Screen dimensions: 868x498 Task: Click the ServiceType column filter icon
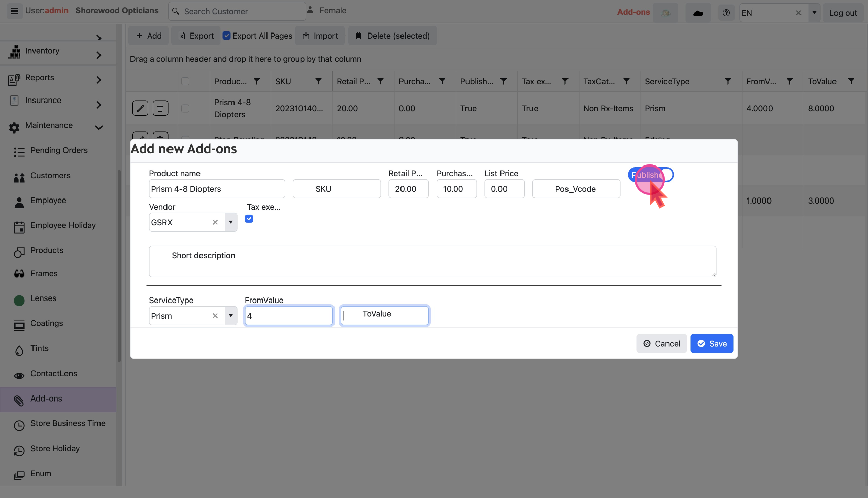(728, 81)
